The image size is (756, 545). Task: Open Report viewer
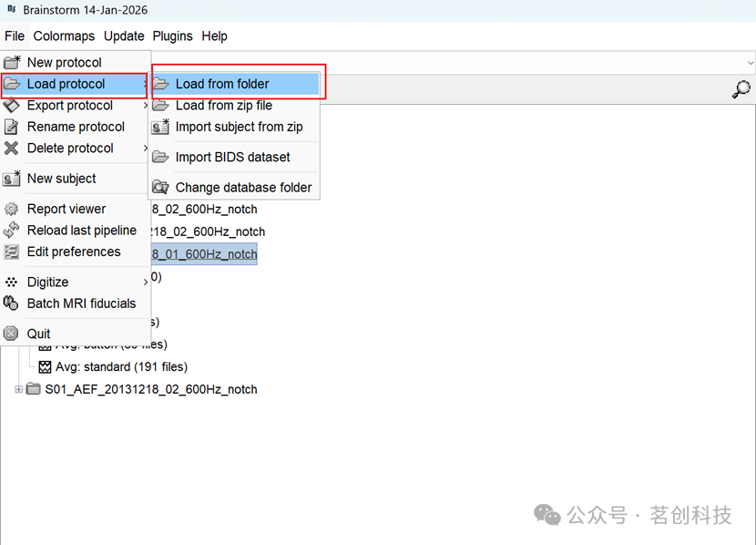coord(76,209)
